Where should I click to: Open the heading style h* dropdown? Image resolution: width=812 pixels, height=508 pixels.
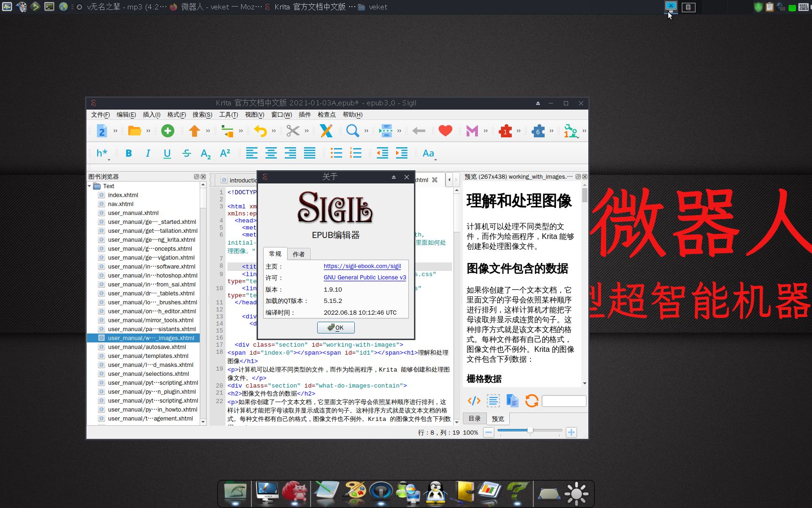pos(102,153)
